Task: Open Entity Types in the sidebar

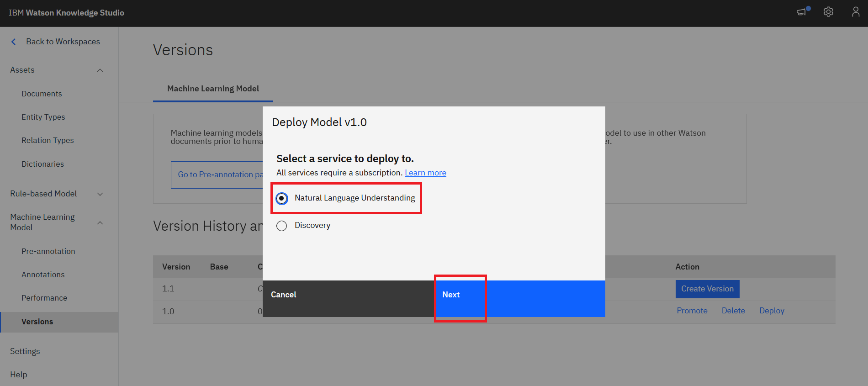Action: 43,117
